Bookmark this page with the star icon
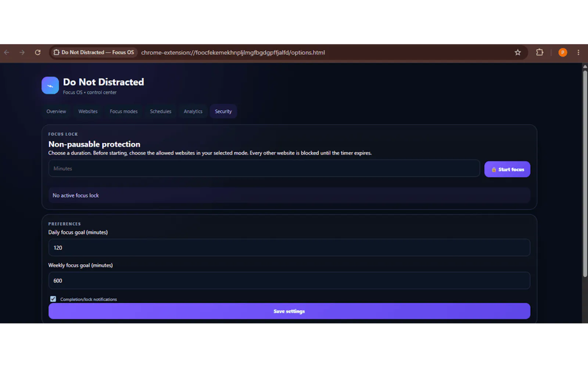The width and height of the screenshot is (588, 368). [518, 53]
